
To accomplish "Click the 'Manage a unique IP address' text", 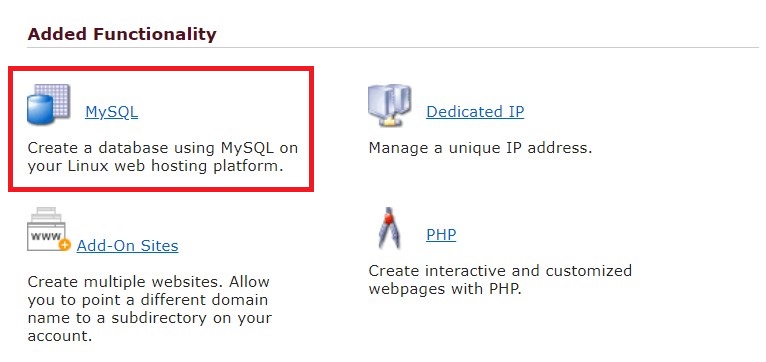I will pyautogui.click(x=480, y=148).
